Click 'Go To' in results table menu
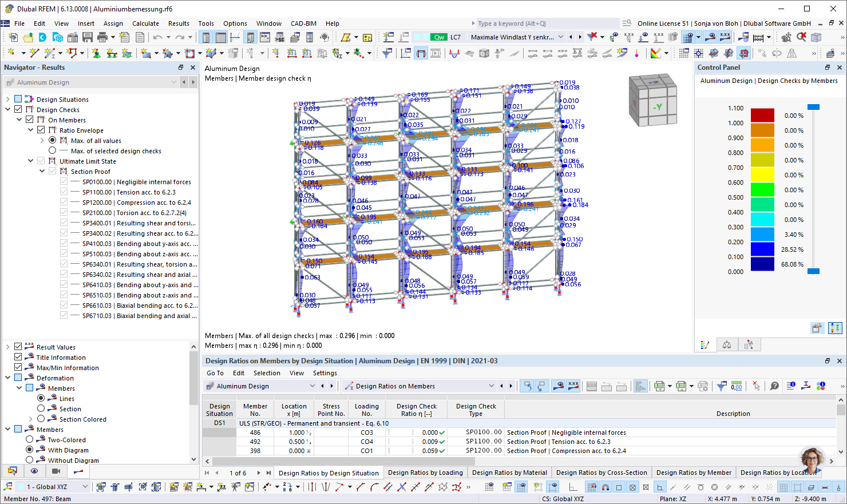The image size is (847, 504). click(215, 373)
